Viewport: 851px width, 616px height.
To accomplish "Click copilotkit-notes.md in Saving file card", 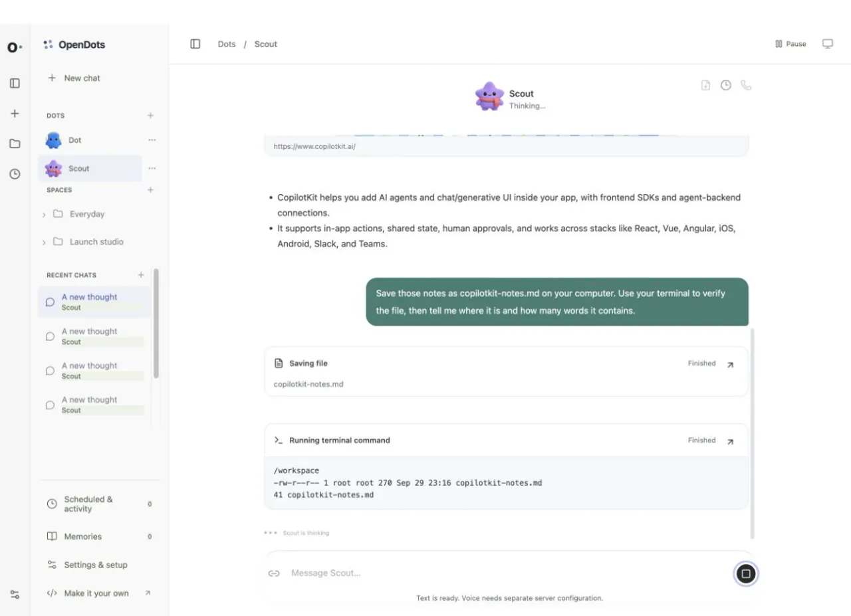I will [308, 385].
